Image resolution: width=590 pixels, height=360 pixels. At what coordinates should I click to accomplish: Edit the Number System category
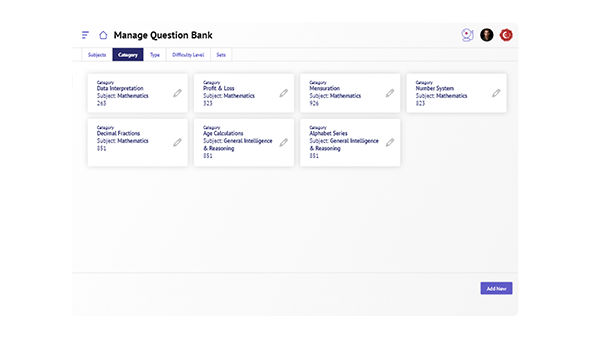pyautogui.click(x=496, y=93)
